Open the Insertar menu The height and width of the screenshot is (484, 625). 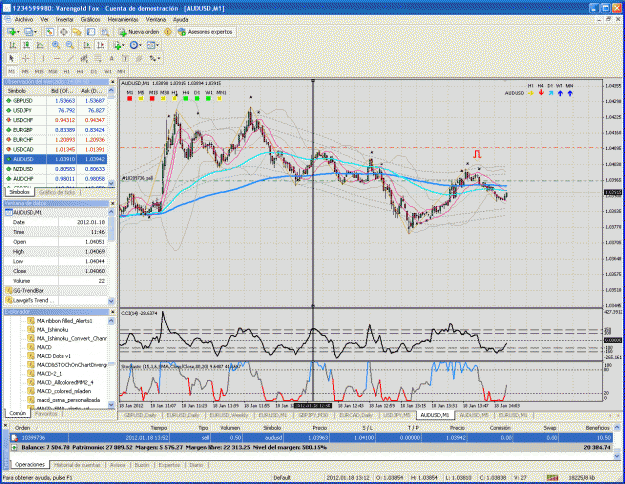click(65, 20)
